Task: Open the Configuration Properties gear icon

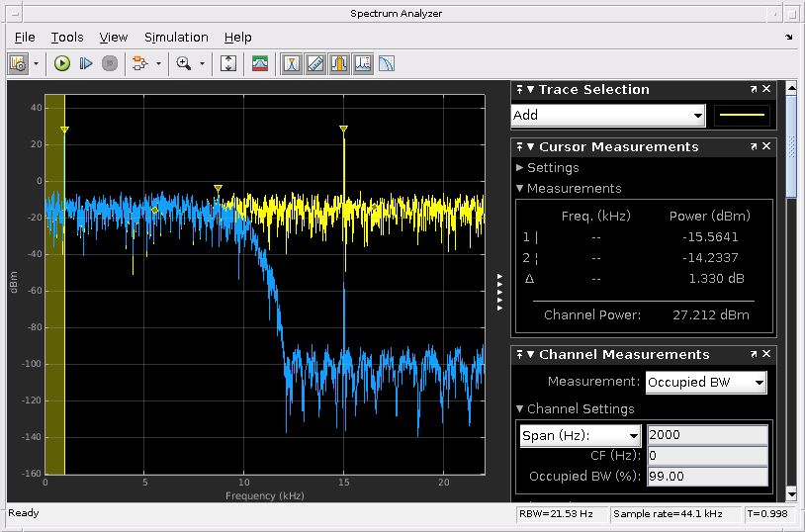Action: coord(18,63)
